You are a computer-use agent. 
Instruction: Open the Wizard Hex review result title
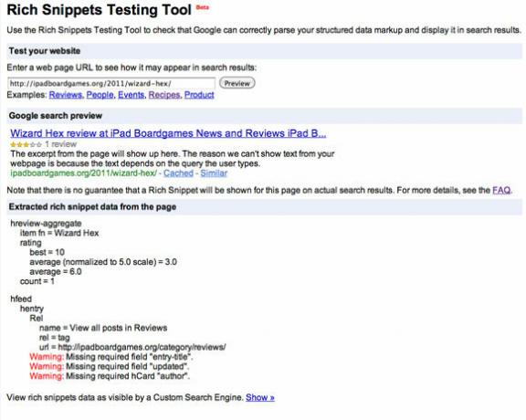(x=168, y=133)
